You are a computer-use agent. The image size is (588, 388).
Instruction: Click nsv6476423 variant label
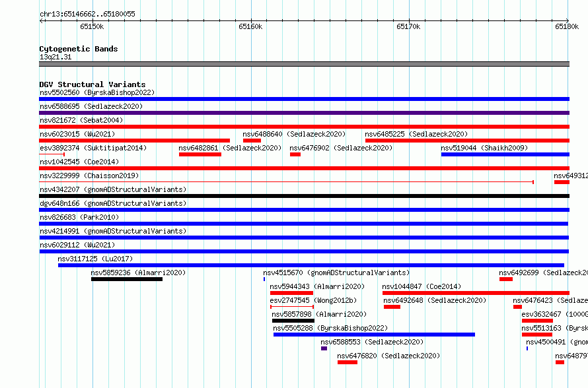click(x=550, y=300)
